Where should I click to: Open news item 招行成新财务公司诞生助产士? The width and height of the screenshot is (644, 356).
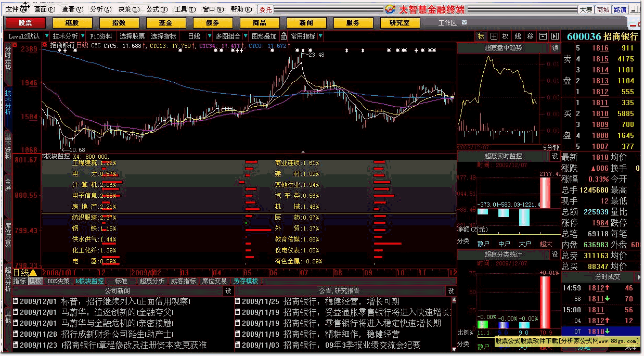click(x=118, y=334)
